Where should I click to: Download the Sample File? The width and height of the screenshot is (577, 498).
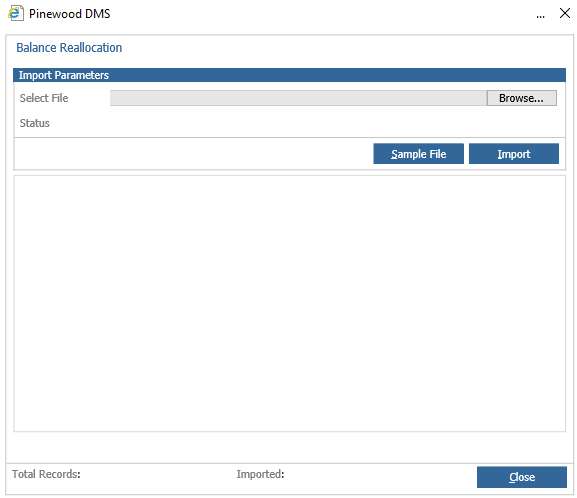[418, 154]
